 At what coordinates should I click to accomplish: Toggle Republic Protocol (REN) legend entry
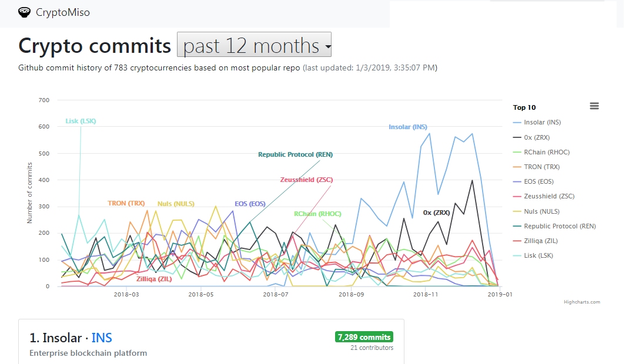click(554, 226)
